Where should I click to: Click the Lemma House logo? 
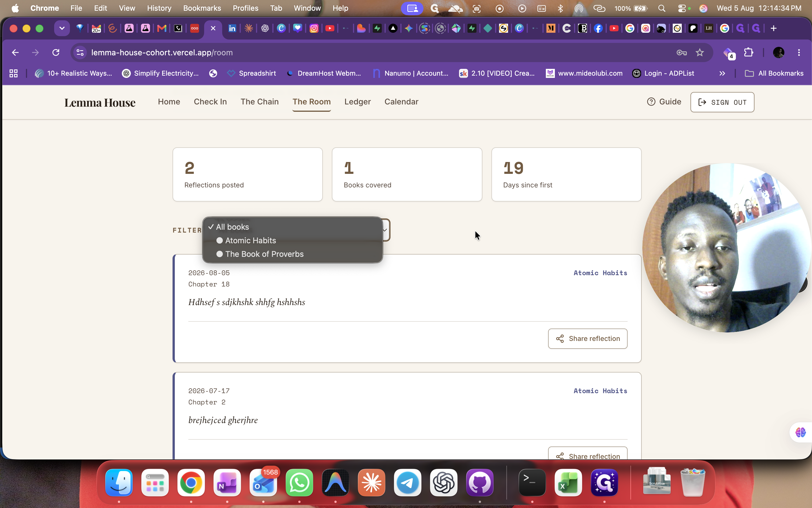(x=100, y=102)
